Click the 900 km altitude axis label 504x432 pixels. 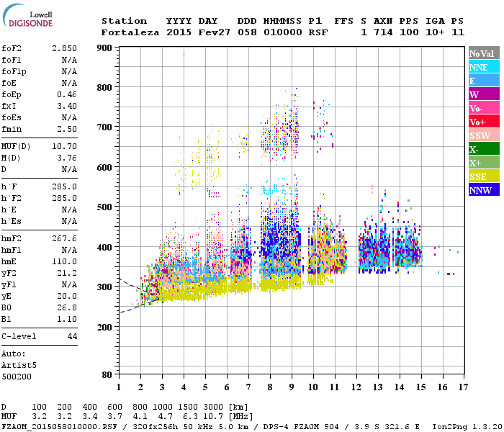point(105,48)
